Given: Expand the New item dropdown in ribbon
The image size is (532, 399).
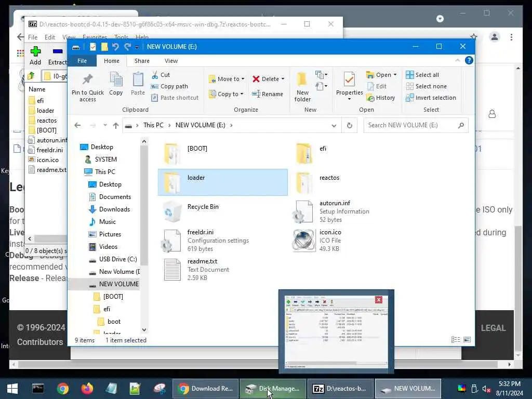Looking at the screenshot, I should click(321, 74).
